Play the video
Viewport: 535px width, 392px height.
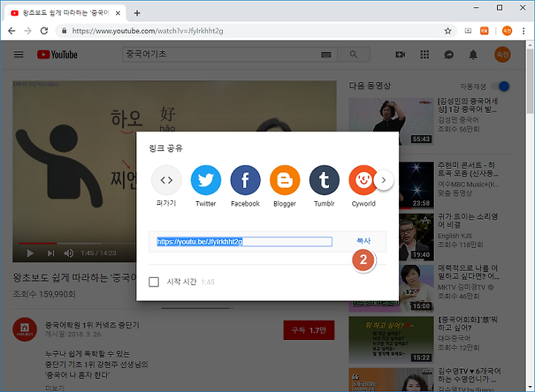[30, 253]
